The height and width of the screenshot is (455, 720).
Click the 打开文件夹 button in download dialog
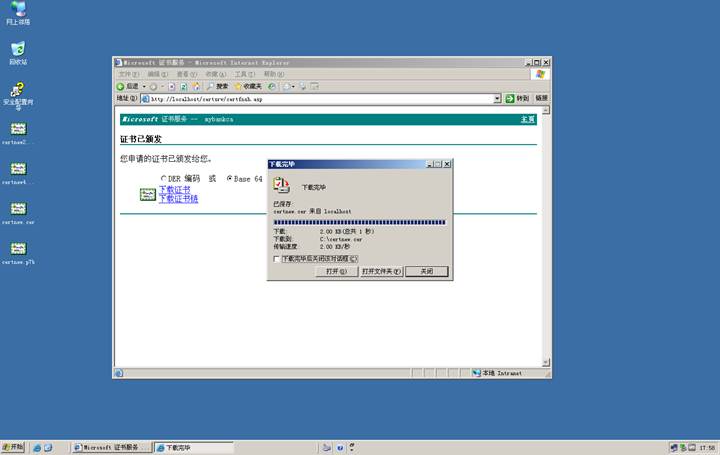pyautogui.click(x=382, y=271)
